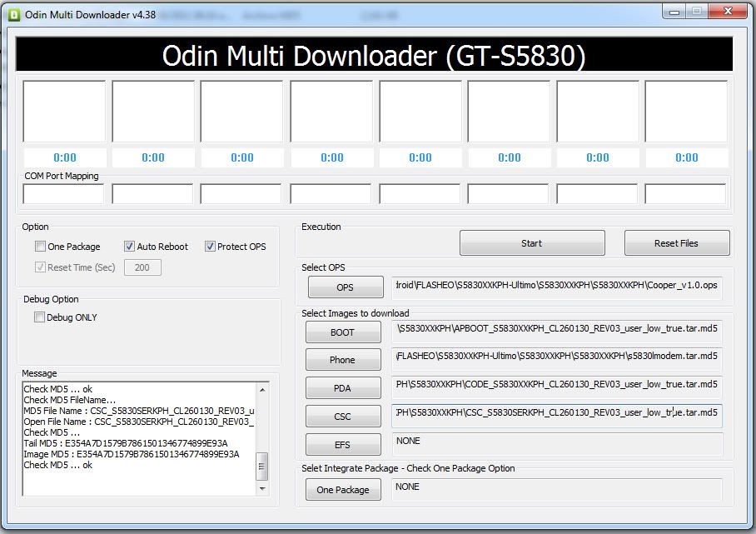Click the "Open File Name" log line
This screenshot has height=534, width=756.
tap(139, 422)
